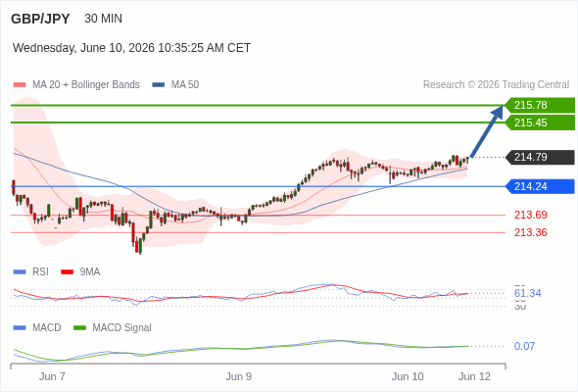Click the 214.24 pivot price tag

540,186
